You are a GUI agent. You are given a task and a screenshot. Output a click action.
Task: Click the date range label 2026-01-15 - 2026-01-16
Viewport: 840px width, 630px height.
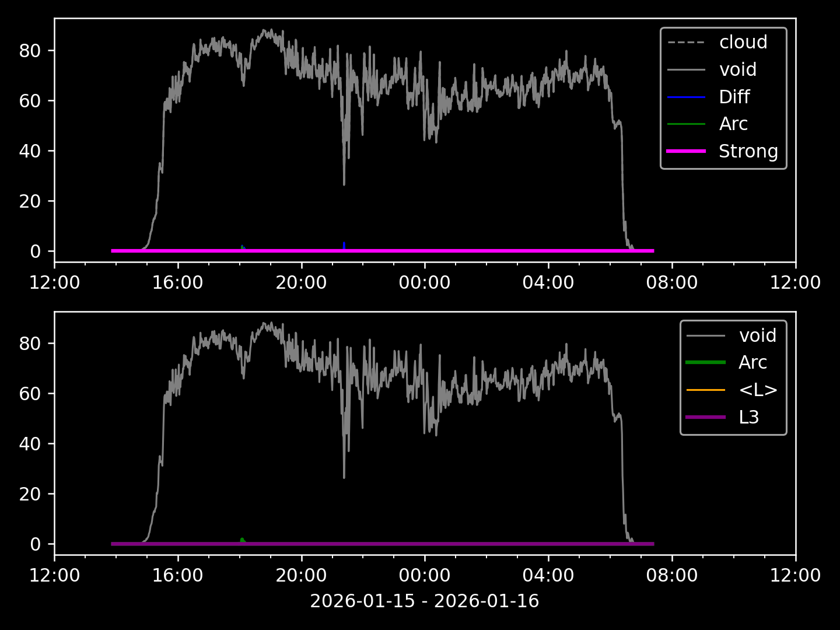[x=424, y=601]
